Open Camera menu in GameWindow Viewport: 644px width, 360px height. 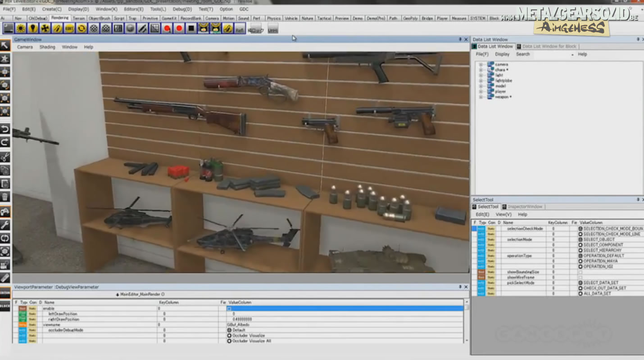(x=25, y=47)
